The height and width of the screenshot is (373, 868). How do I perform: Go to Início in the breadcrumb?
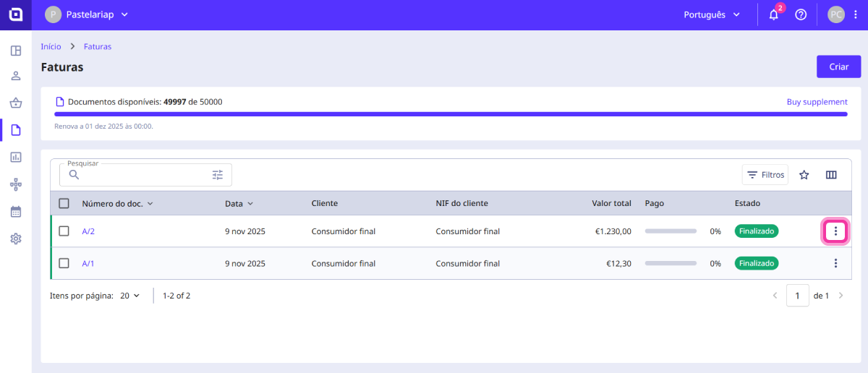coord(51,46)
